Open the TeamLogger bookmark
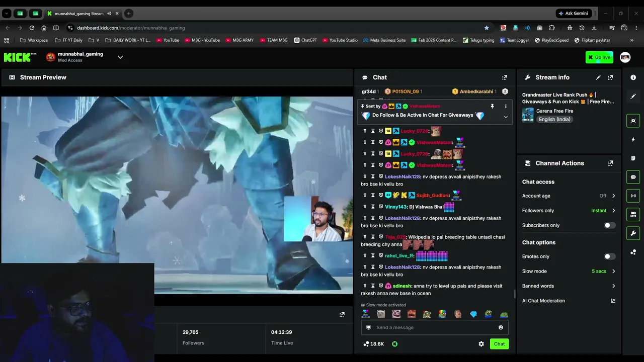The width and height of the screenshot is (644, 362). tap(514, 40)
